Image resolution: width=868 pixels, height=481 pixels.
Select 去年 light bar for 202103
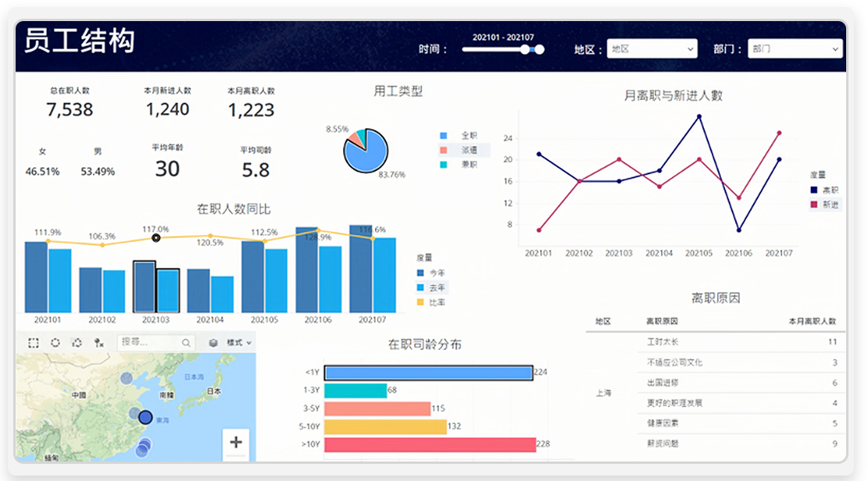[168, 290]
